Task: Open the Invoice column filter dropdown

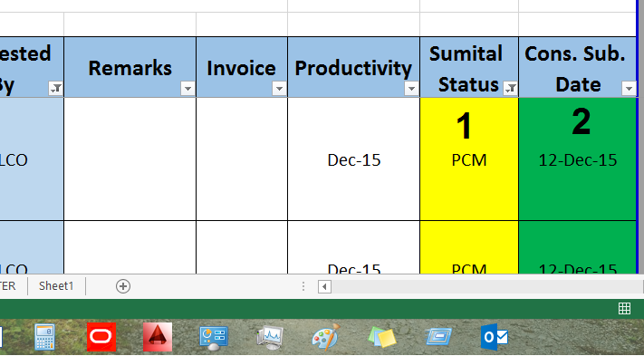Action: pyautogui.click(x=279, y=88)
